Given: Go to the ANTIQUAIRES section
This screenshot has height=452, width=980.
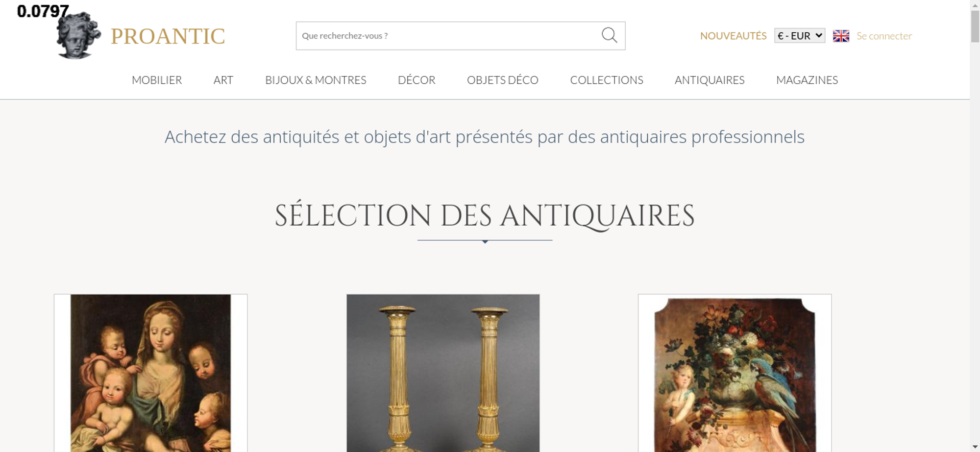Looking at the screenshot, I should tap(710, 80).
